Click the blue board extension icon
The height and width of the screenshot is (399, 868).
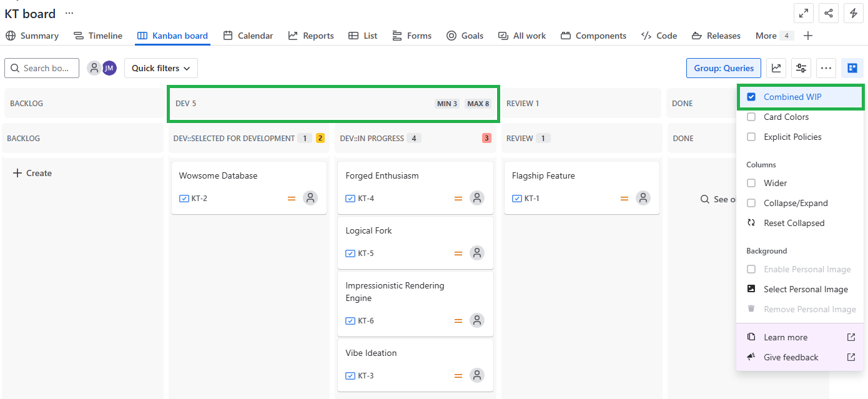tap(852, 68)
